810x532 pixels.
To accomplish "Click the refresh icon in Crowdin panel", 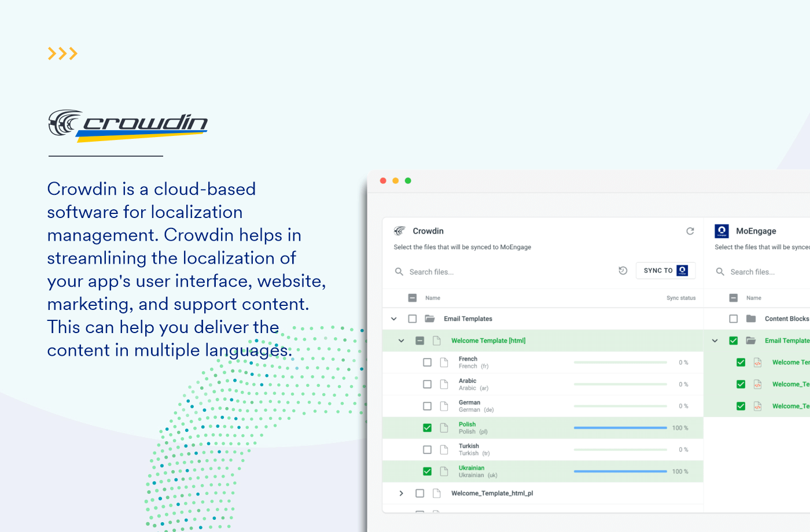I will click(690, 231).
